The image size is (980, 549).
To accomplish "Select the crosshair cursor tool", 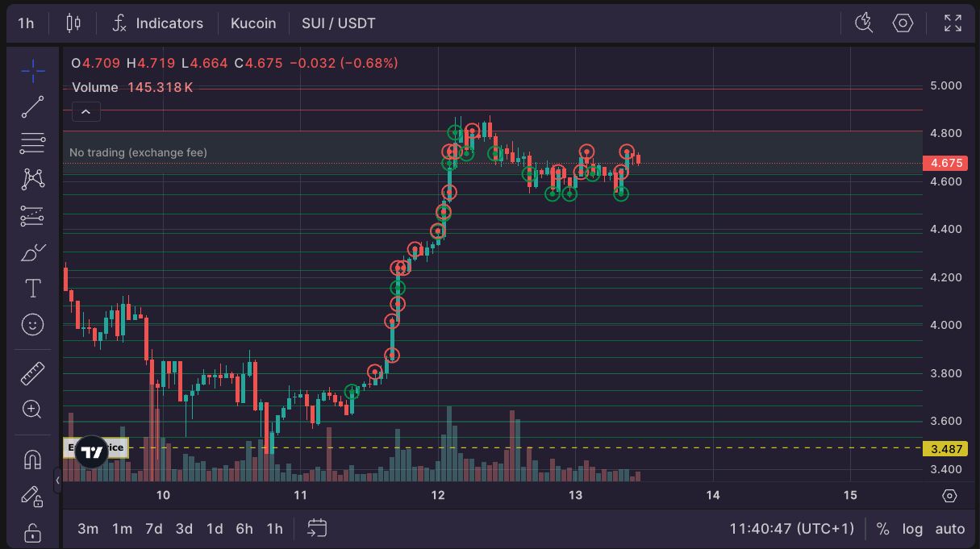I will tap(32, 72).
